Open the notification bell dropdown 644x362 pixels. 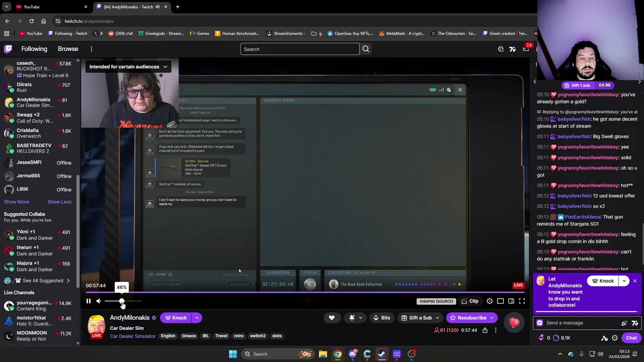(x=355, y=318)
